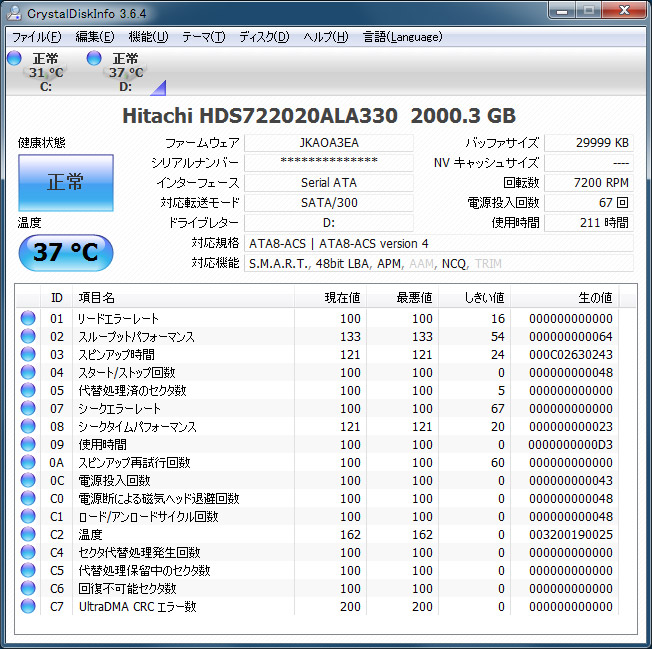This screenshot has width=652, height=649.
Task: Open the 機能(U) menu
Action: pyautogui.click(x=148, y=37)
